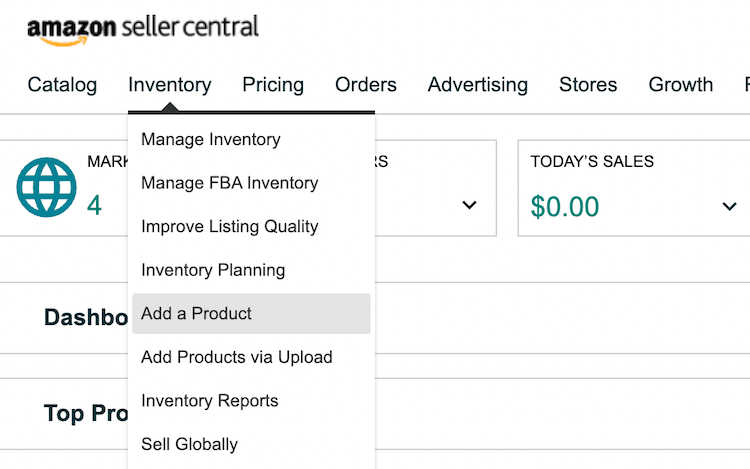Expand the chevron in the middle card

(469, 205)
